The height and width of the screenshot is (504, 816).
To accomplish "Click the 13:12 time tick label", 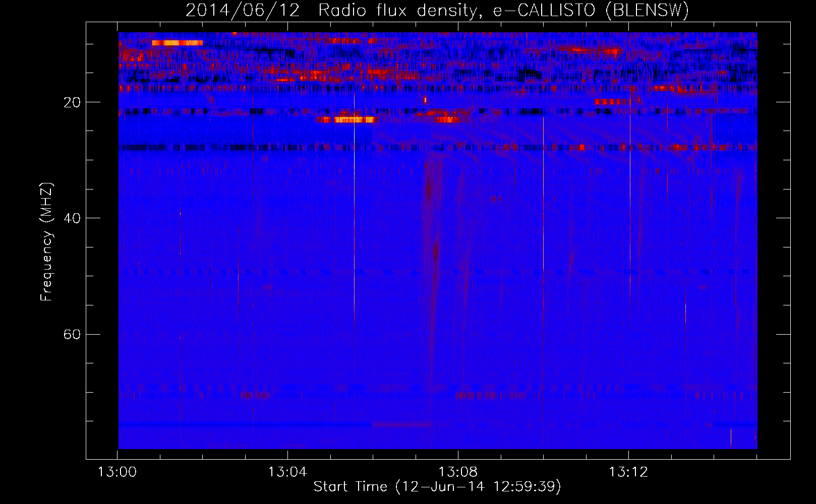I will [628, 472].
